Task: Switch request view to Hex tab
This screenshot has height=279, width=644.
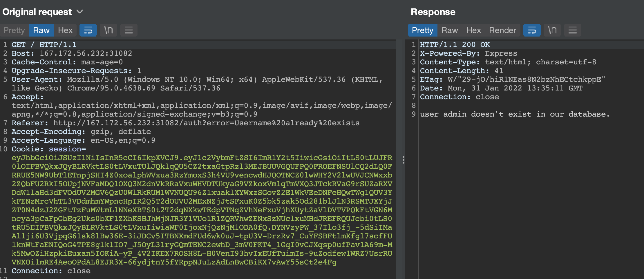Action: (65, 30)
